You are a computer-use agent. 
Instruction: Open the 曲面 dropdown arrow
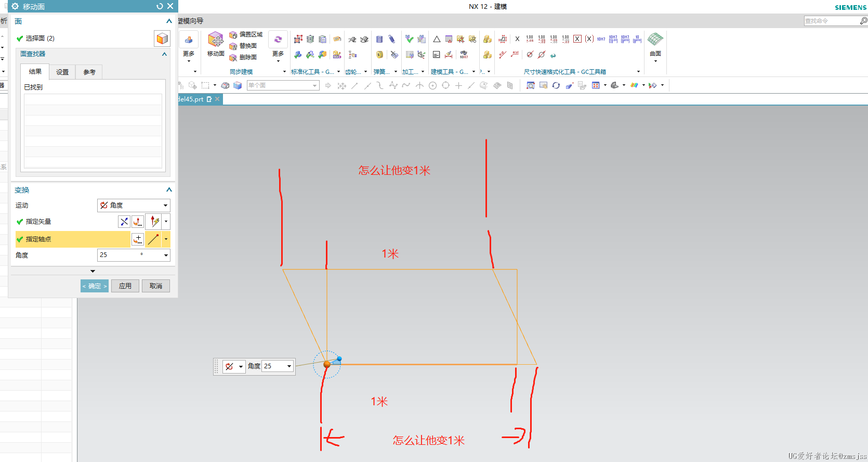tap(655, 61)
